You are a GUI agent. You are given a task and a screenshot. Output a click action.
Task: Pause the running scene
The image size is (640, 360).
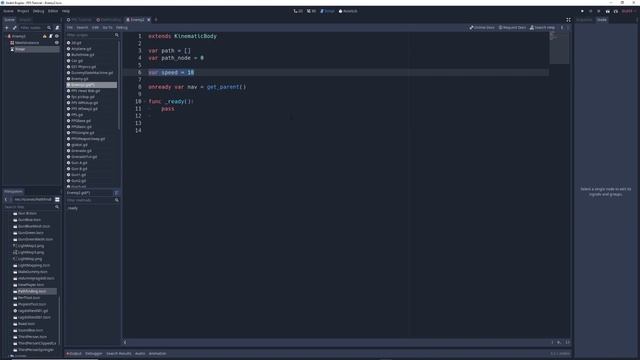coord(591,11)
